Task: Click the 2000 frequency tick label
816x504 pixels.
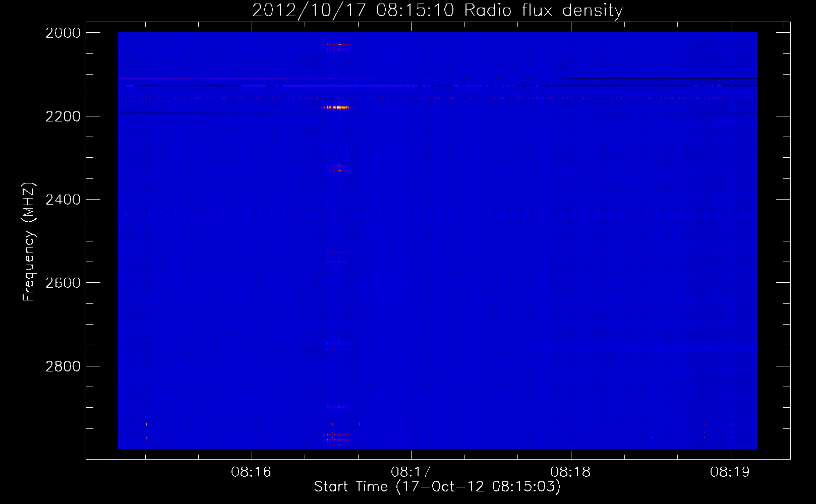Action: [x=63, y=33]
